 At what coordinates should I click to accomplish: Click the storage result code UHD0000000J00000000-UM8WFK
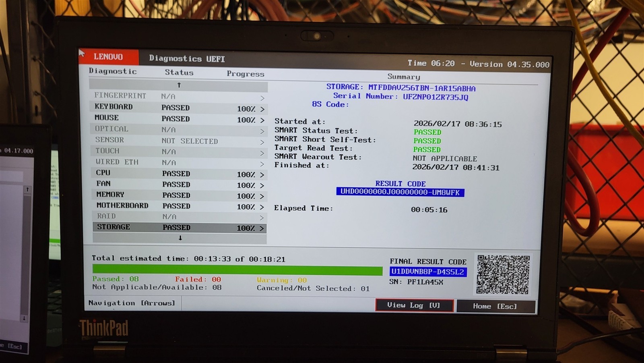click(x=400, y=192)
